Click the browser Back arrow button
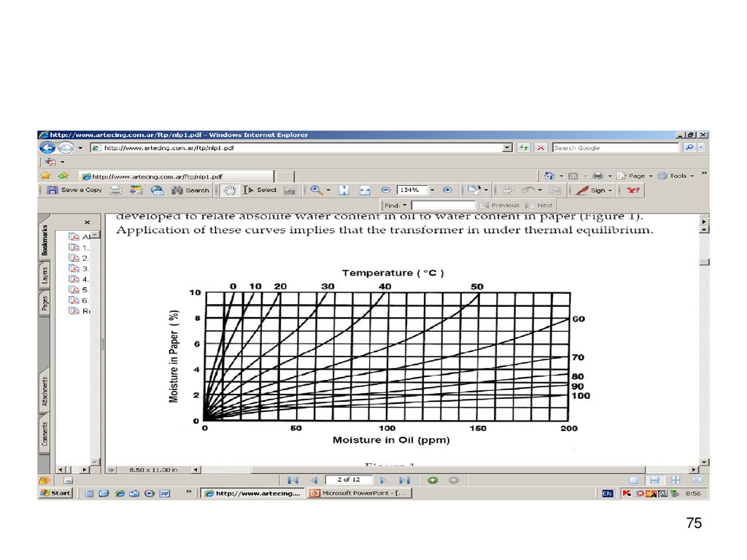Screen dimensions: 747x560 tap(47, 147)
